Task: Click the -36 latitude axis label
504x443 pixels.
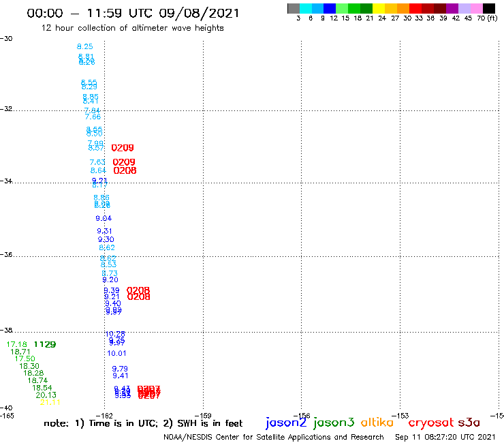Action: pyautogui.click(x=6, y=254)
